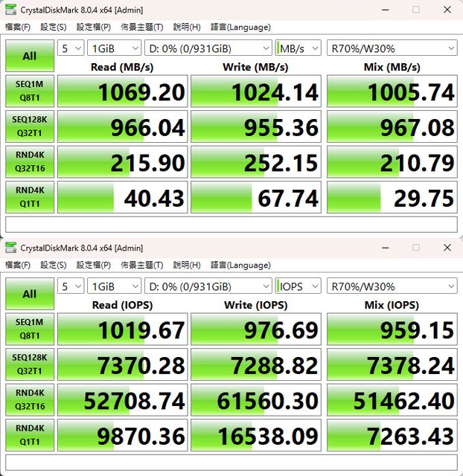Open the 設定(S) menu in the bottom window
The height and width of the screenshot is (476, 463).
click(53, 265)
